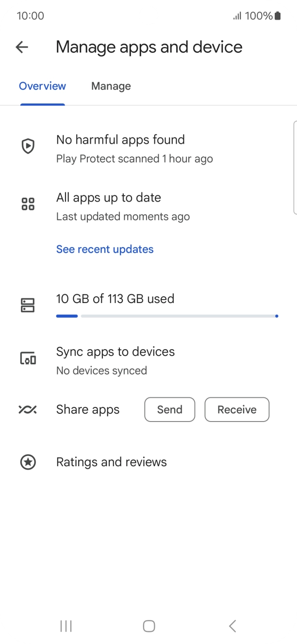The width and height of the screenshot is (297, 644).
Task: Tap the storage drive icon
Action: pos(28,305)
